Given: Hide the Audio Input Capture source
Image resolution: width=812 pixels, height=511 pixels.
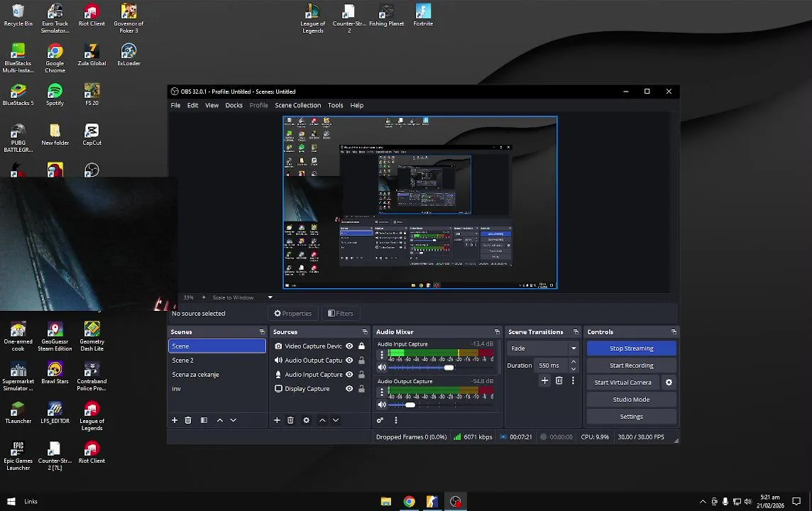Looking at the screenshot, I should [349, 374].
